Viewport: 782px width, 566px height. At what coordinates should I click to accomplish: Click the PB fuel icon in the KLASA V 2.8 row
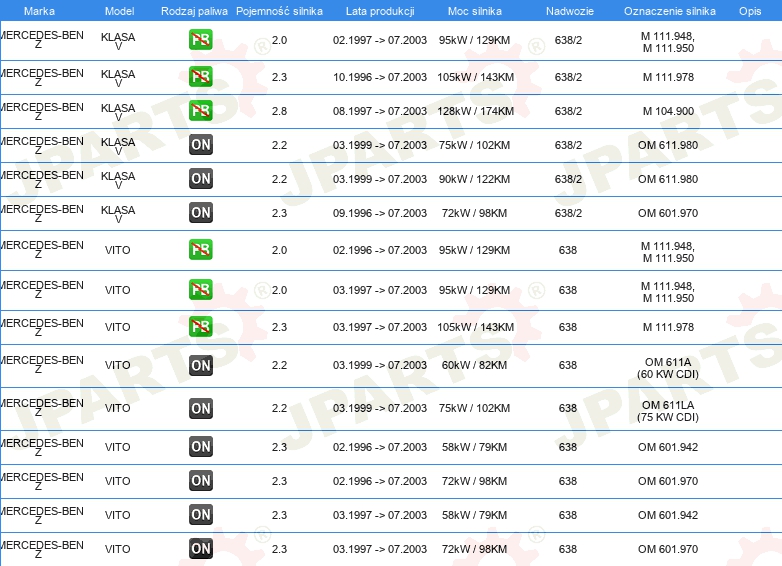pyautogui.click(x=200, y=111)
